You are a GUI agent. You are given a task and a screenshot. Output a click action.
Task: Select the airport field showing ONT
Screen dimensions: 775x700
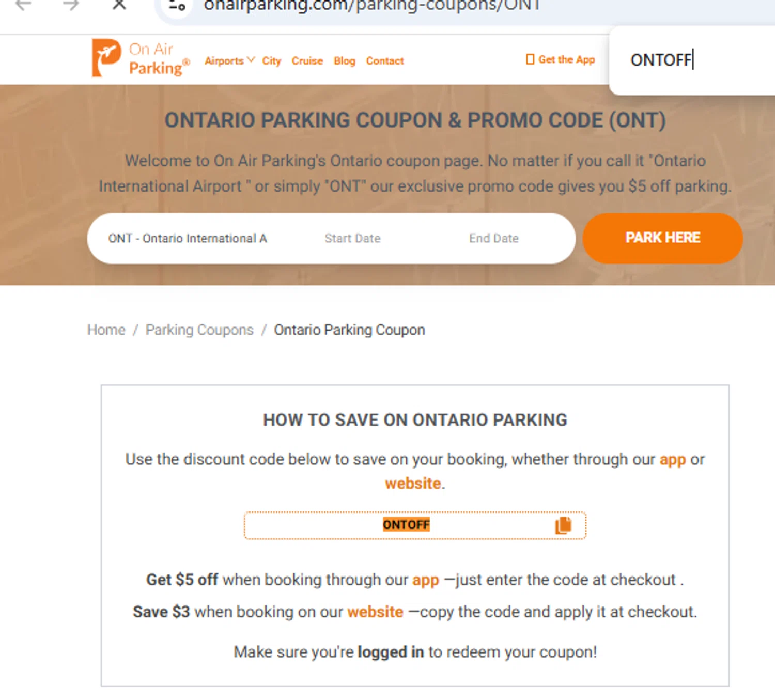[188, 238]
